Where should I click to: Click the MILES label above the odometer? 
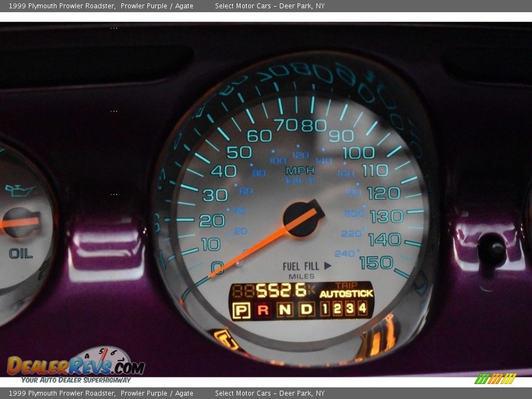coord(301,277)
